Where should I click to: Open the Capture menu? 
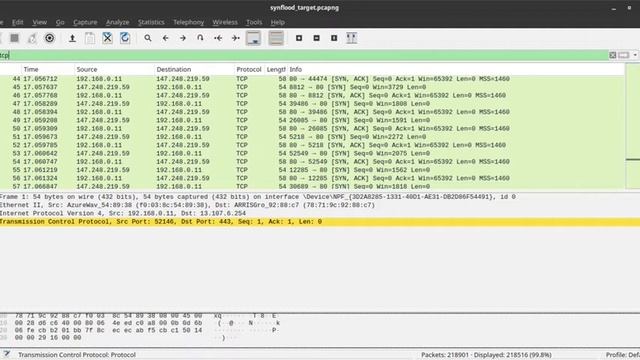click(x=85, y=22)
